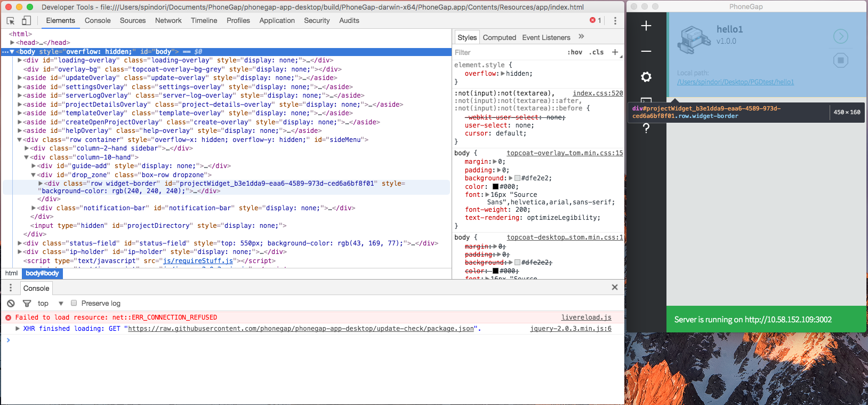Toggle the :hov element state option

575,52
